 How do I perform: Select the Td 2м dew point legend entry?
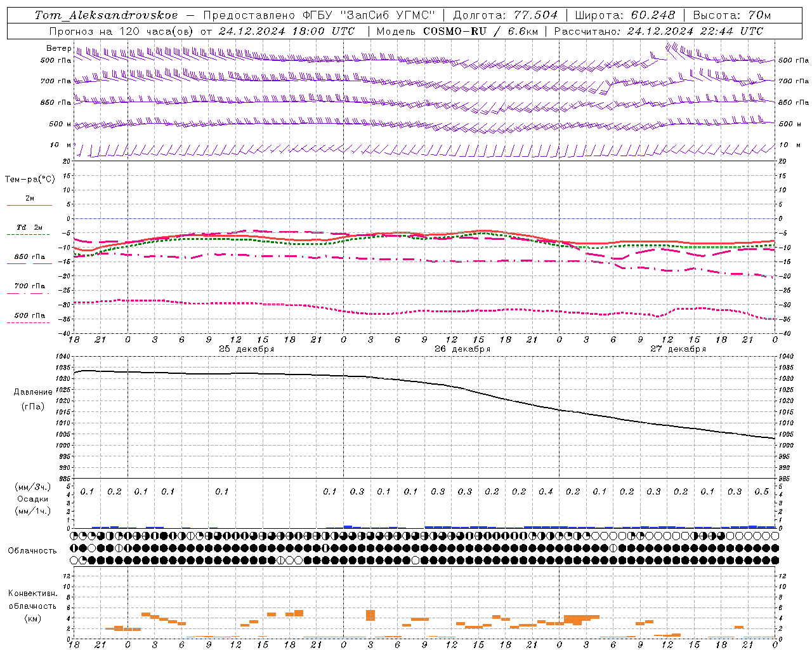[x=29, y=227]
